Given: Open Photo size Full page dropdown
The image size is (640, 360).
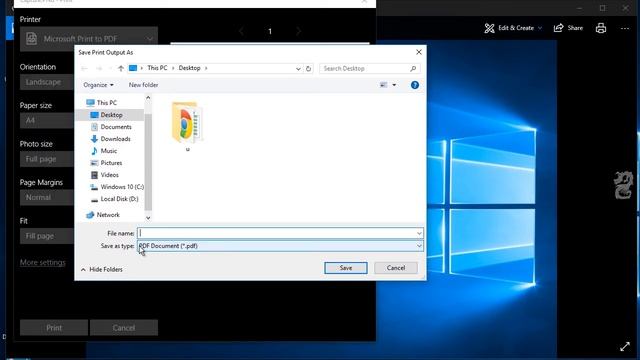Looking at the screenshot, I should pos(47,159).
